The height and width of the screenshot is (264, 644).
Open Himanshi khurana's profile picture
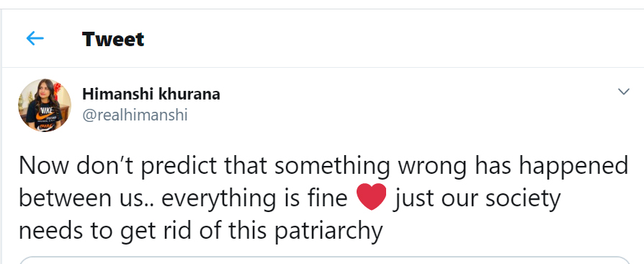tap(45, 105)
